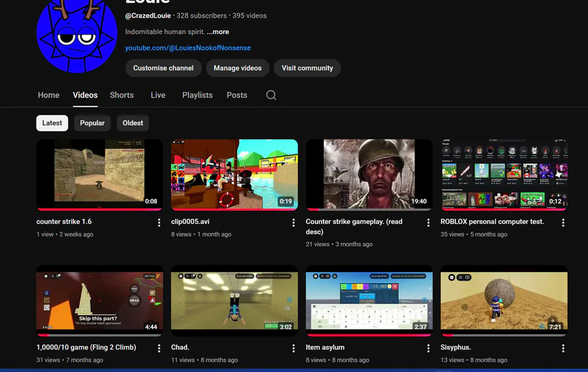Open the channel search magnifier icon
588x372 pixels.
pyautogui.click(x=271, y=95)
